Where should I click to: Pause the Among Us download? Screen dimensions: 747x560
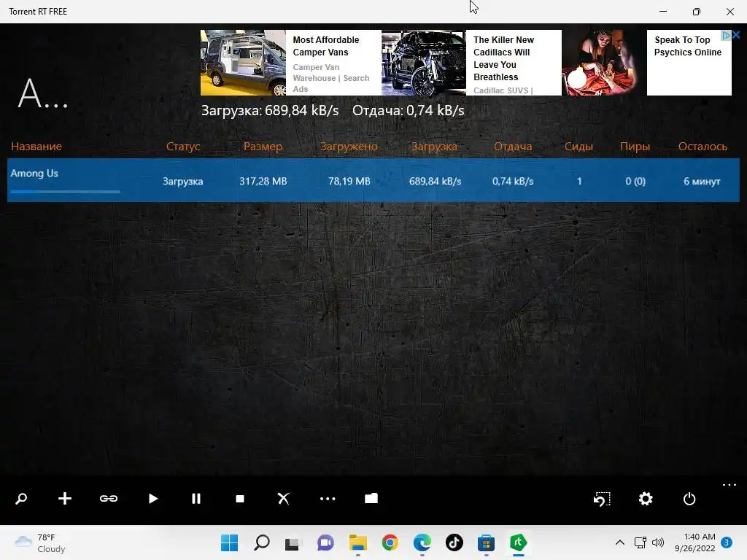pyautogui.click(x=196, y=499)
